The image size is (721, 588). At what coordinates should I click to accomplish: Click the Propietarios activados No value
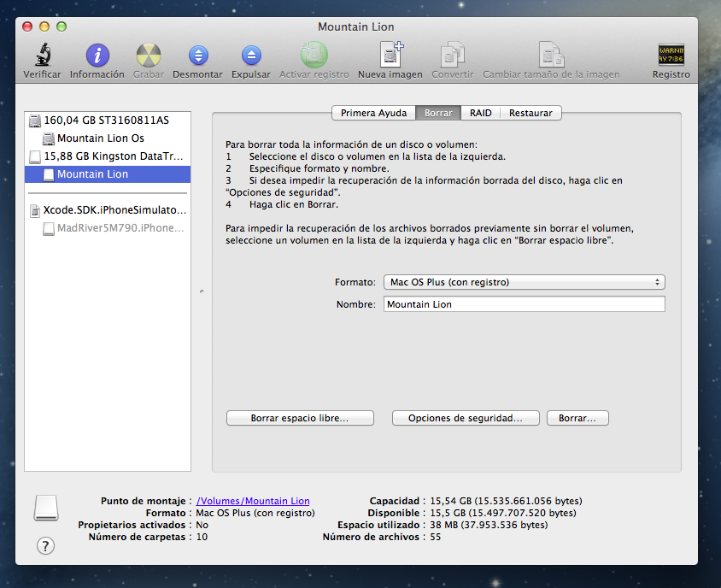pyautogui.click(x=202, y=525)
